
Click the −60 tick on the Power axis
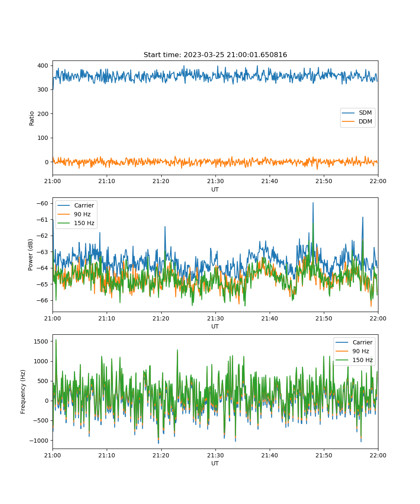pyautogui.click(x=43, y=203)
